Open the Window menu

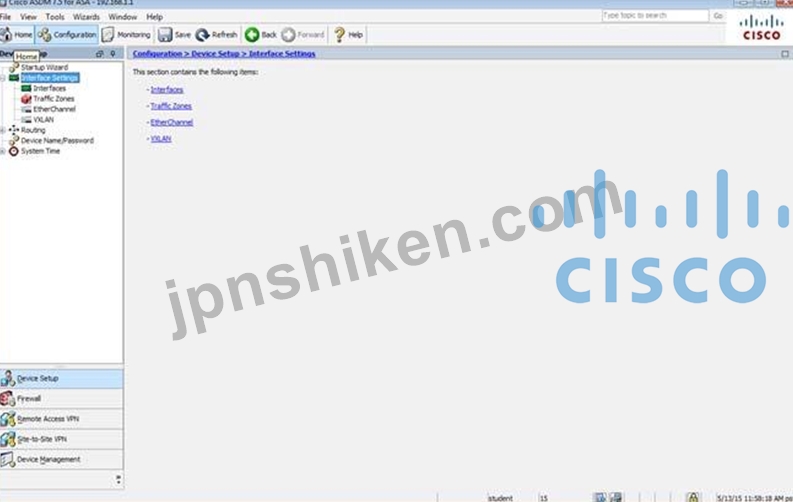tap(123, 17)
